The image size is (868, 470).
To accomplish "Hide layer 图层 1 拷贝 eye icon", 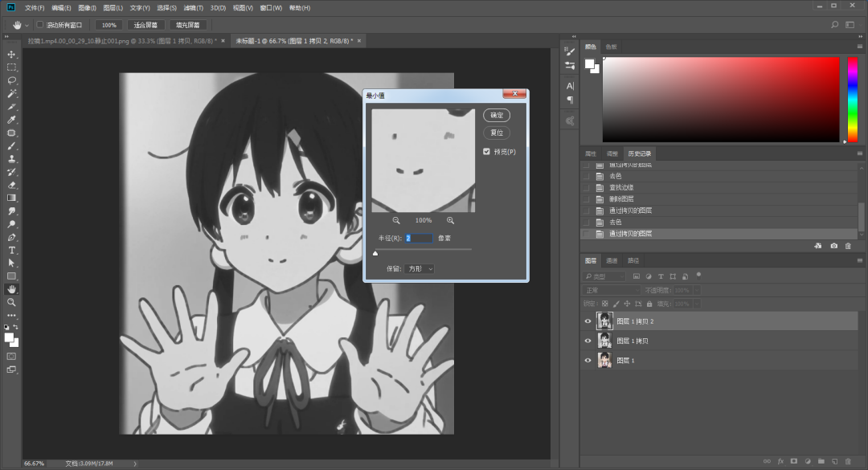I will pyautogui.click(x=588, y=341).
